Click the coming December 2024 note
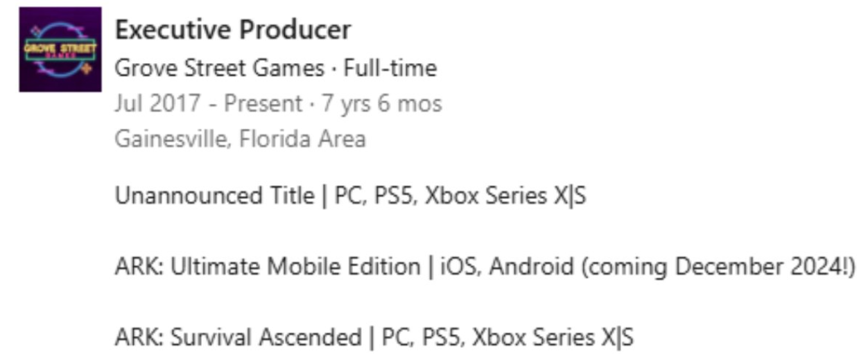868x354 pixels. pyautogui.click(x=718, y=267)
